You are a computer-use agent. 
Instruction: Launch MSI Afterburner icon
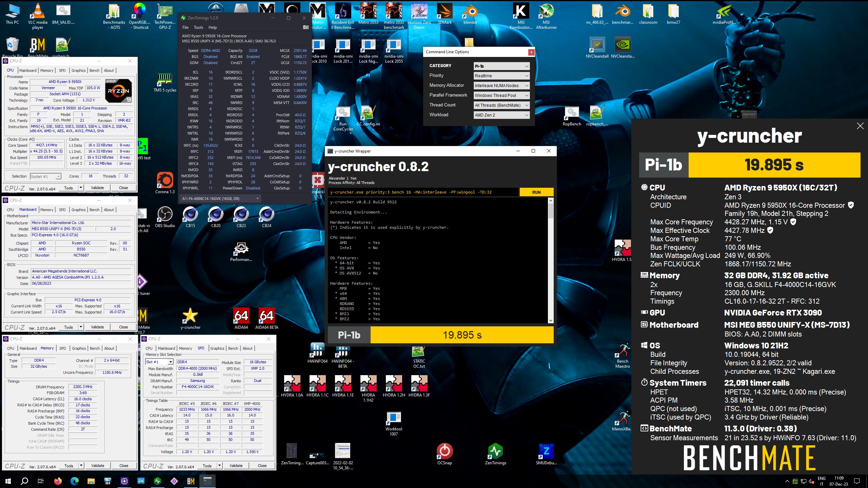546,16
